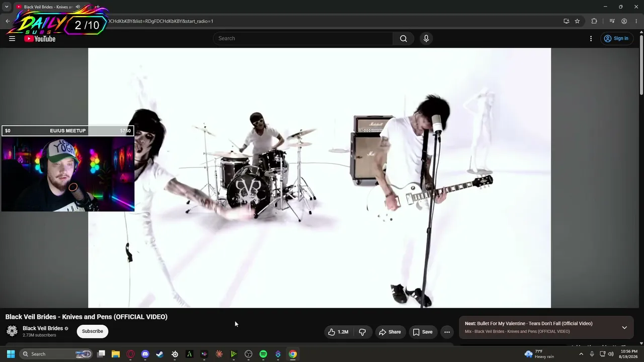Viewport: 644px width, 362px height.
Task: Open the green play-arrow app on taskbar
Action: pos(234,354)
